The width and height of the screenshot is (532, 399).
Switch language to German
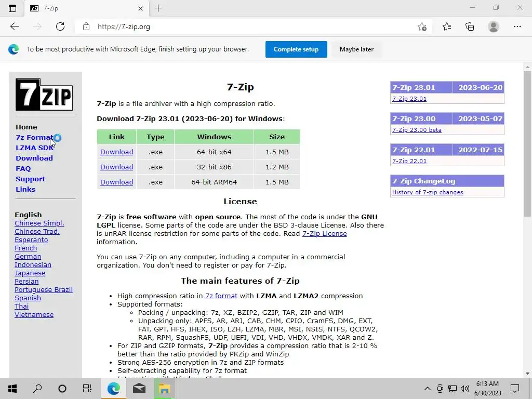pos(28,257)
